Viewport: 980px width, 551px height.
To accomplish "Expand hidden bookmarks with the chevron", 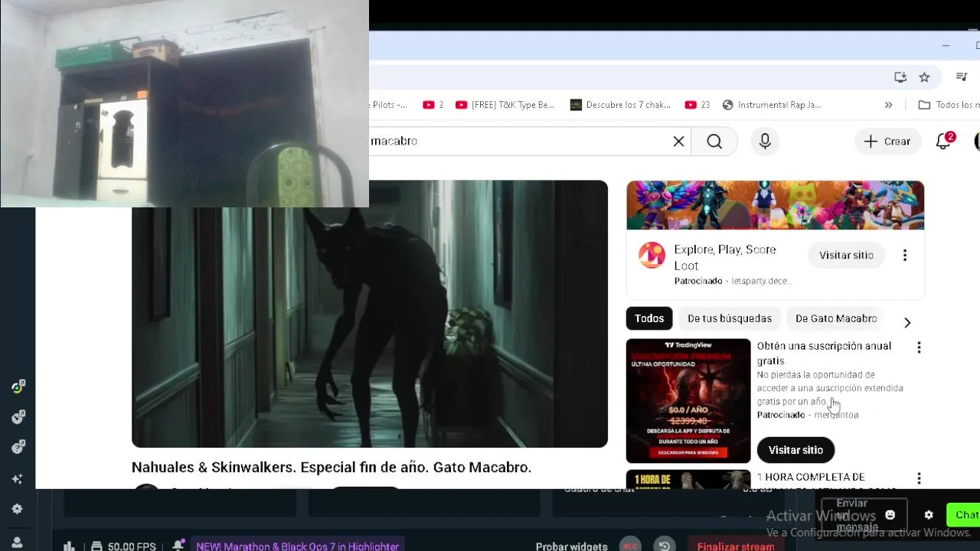I will coord(888,105).
